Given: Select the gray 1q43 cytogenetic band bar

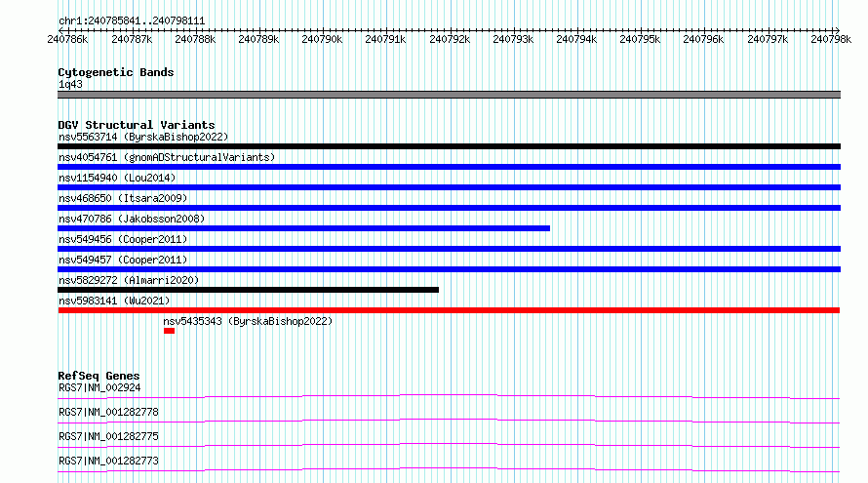Looking at the screenshot, I should click(449, 95).
